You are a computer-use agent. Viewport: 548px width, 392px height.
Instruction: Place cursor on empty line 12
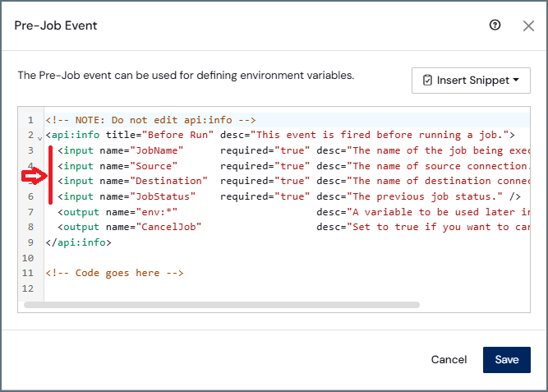[x=287, y=288]
